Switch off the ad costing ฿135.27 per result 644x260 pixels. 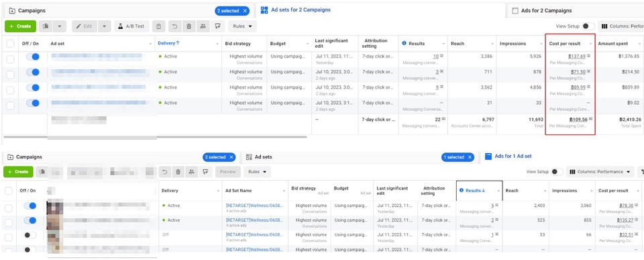[x=30, y=220]
